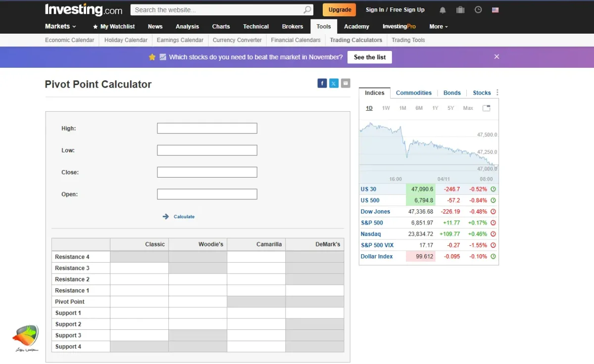Click the search magnifier icon
The width and height of the screenshot is (594, 364).
pyautogui.click(x=307, y=10)
